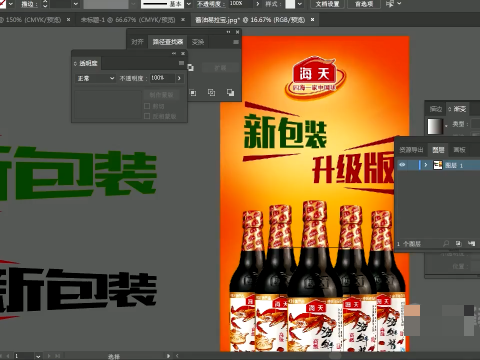Click the 样式 style swatch in control bar
This screenshot has width=480, height=360.
tap(290, 4)
